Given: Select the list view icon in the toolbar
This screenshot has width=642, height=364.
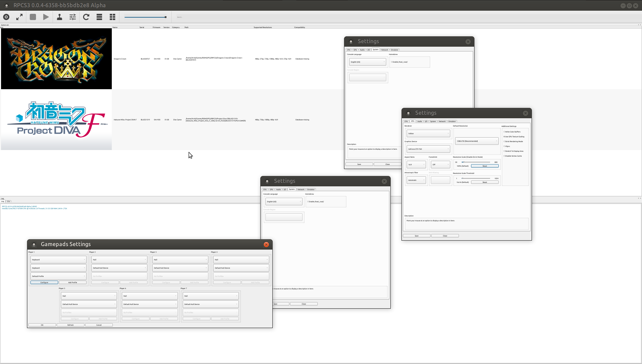Looking at the screenshot, I should point(99,17).
